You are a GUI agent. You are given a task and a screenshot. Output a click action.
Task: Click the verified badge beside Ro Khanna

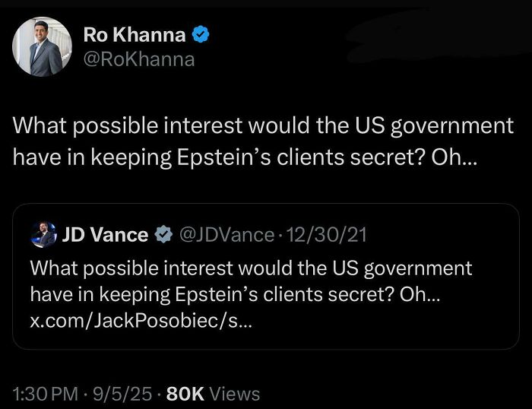click(199, 34)
